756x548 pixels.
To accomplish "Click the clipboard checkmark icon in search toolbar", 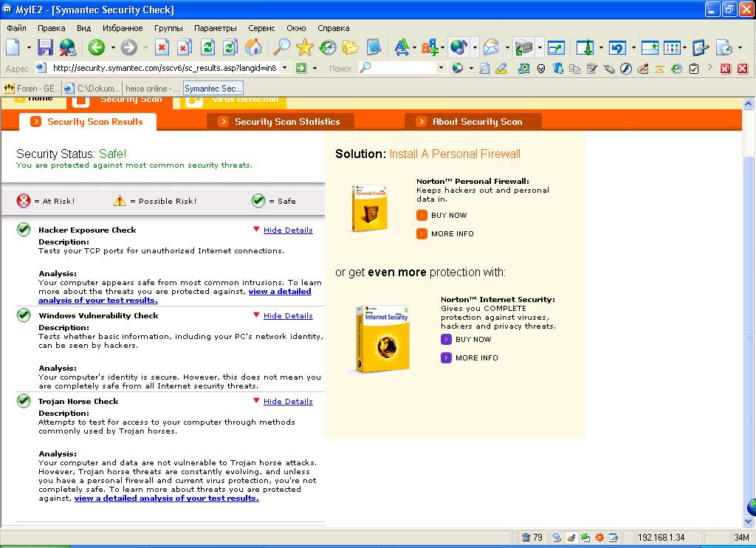I will (x=694, y=69).
